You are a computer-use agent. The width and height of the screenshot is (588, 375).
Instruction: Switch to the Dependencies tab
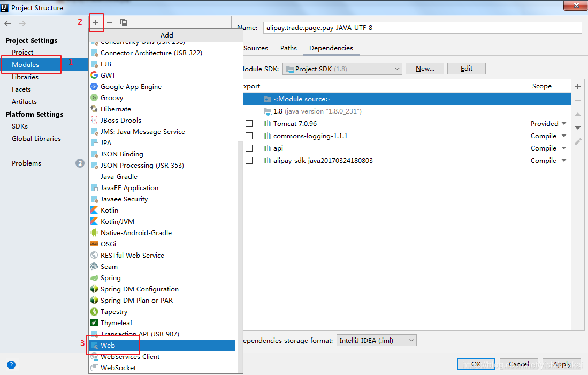pyautogui.click(x=331, y=48)
